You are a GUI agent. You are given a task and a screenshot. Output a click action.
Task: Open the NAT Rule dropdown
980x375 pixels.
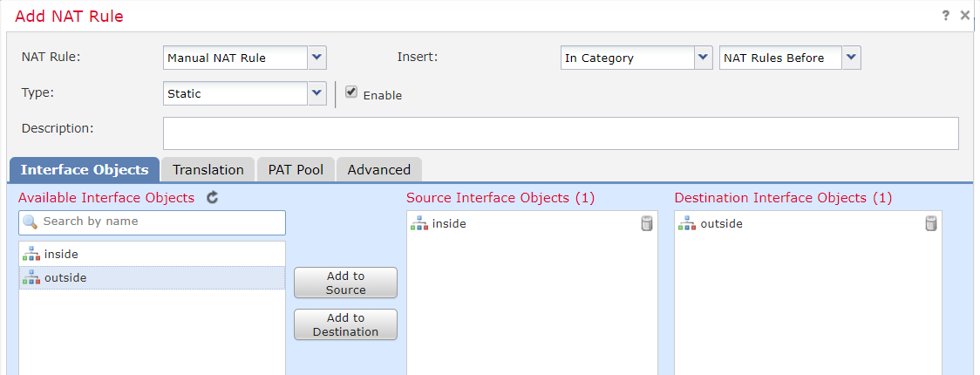pyautogui.click(x=317, y=58)
